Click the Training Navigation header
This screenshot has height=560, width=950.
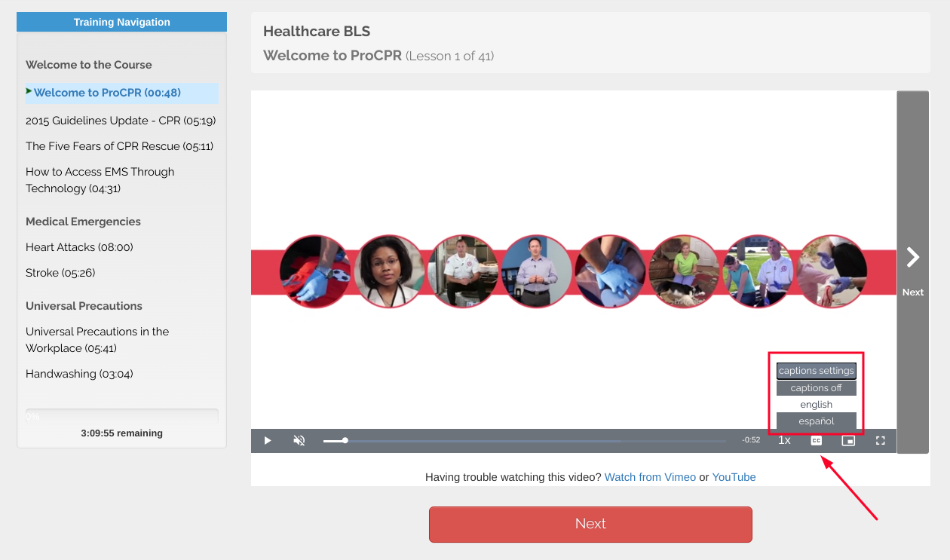pos(121,22)
